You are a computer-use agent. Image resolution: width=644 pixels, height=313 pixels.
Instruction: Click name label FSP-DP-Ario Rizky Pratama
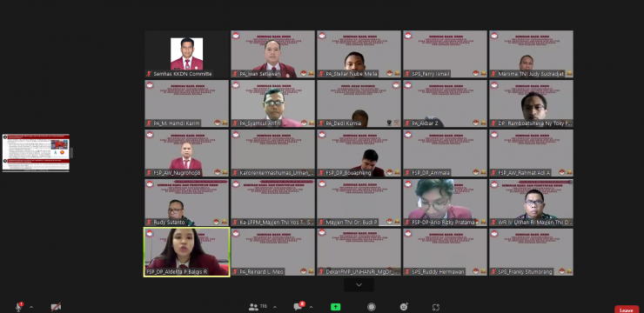(443, 222)
